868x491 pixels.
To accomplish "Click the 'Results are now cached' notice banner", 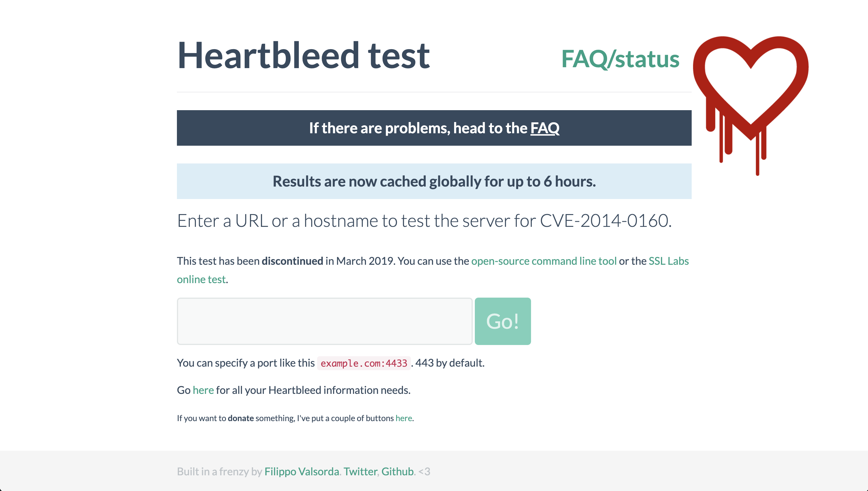I will pos(434,182).
